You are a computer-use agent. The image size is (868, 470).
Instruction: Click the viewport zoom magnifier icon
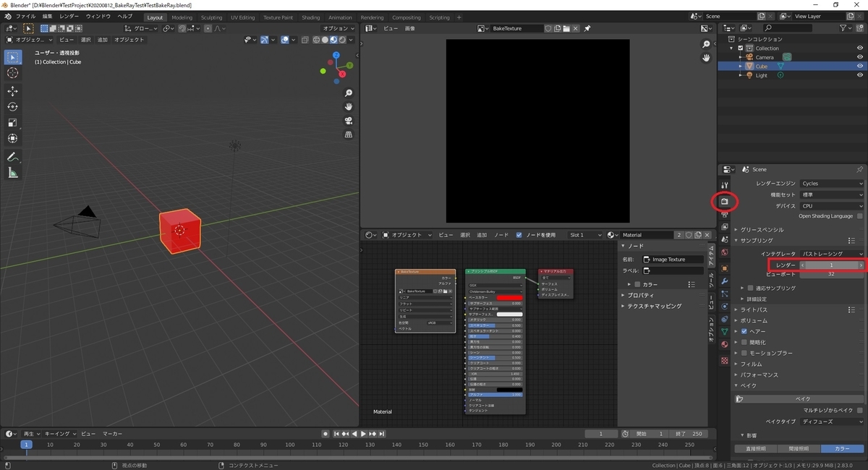coord(349,93)
